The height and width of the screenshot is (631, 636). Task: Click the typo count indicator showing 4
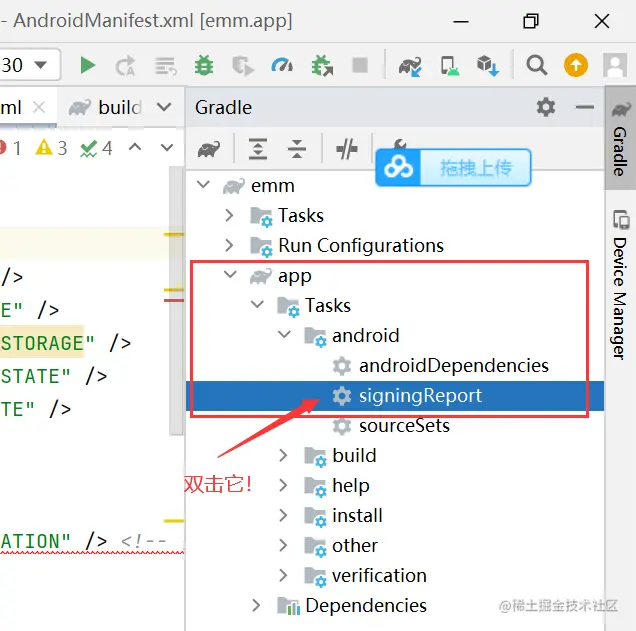[96, 148]
